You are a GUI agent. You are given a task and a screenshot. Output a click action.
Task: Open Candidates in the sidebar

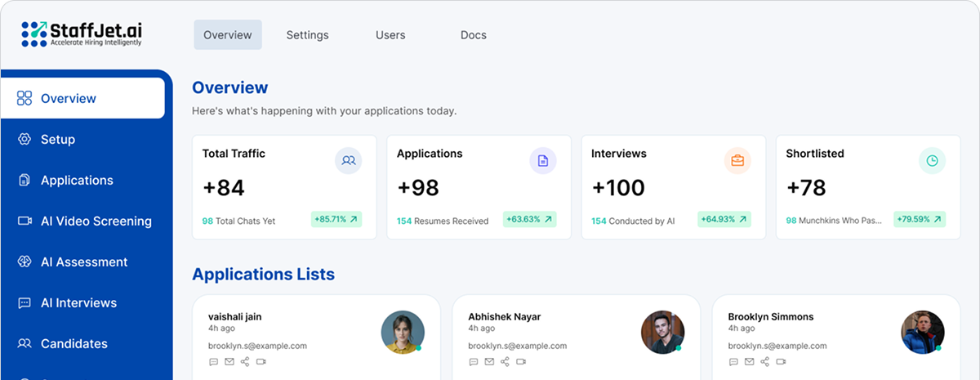73,344
